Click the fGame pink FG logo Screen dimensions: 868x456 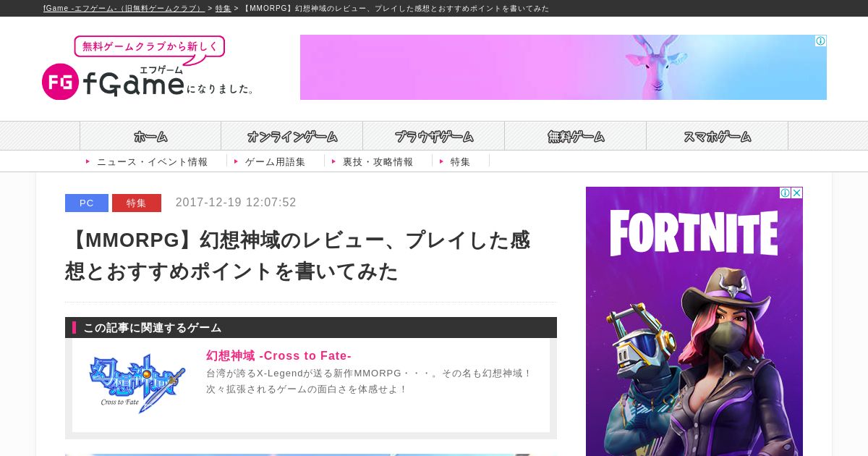60,82
